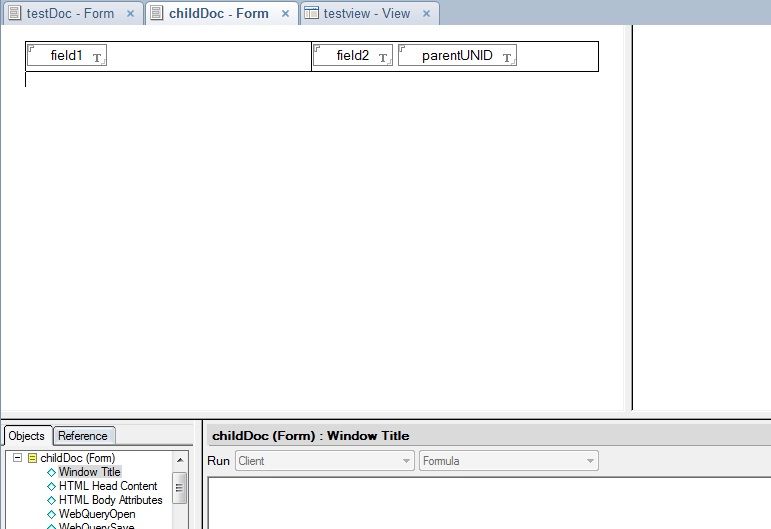This screenshot has height=529, width=771.
Task: Click the objects list scroll up arrow
Action: [180, 460]
